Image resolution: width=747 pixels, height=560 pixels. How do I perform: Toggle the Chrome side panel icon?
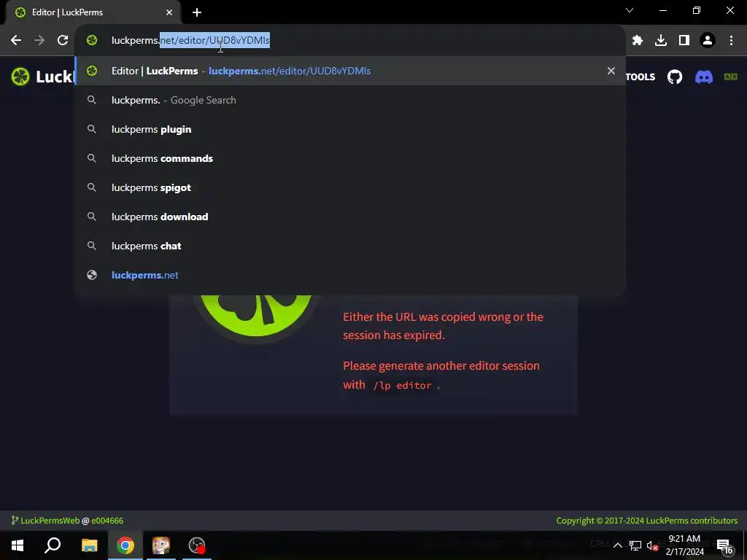pos(684,41)
